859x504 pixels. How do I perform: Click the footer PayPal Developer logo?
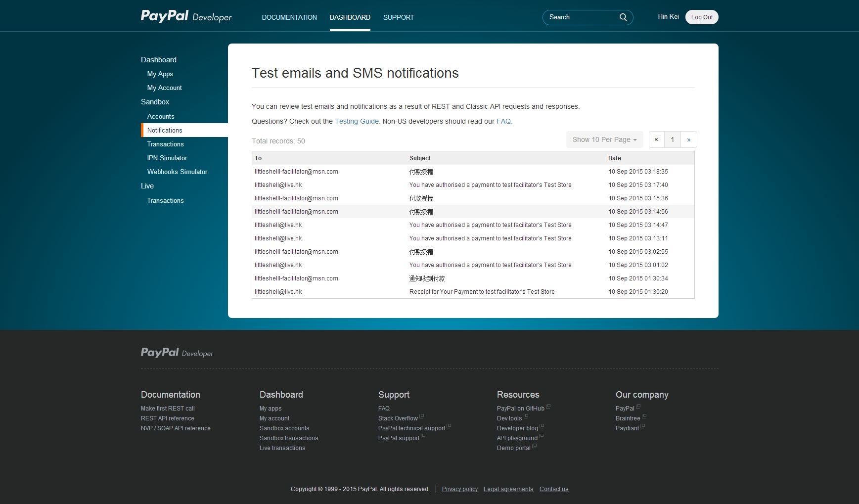coord(177,353)
